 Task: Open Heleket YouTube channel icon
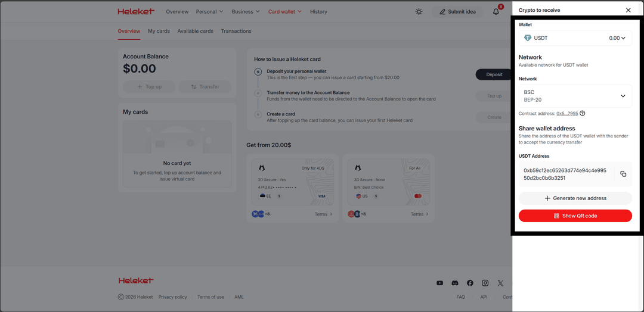(439, 283)
